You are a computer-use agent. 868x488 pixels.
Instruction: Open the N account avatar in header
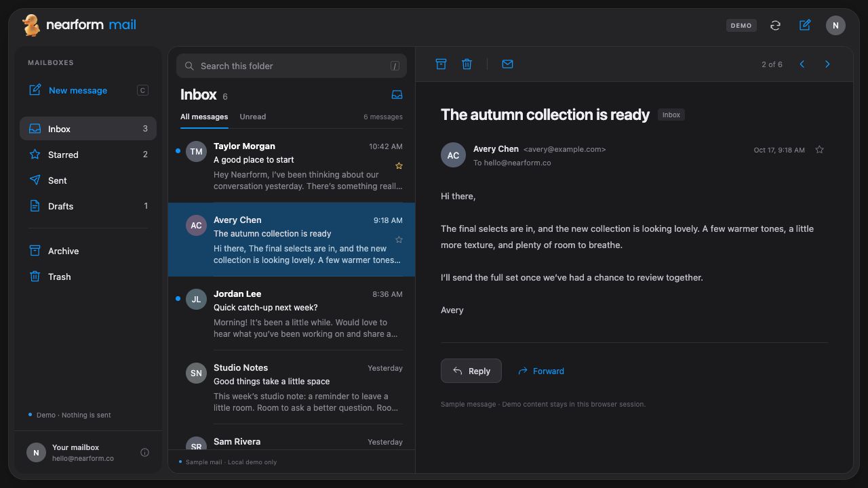tap(835, 25)
